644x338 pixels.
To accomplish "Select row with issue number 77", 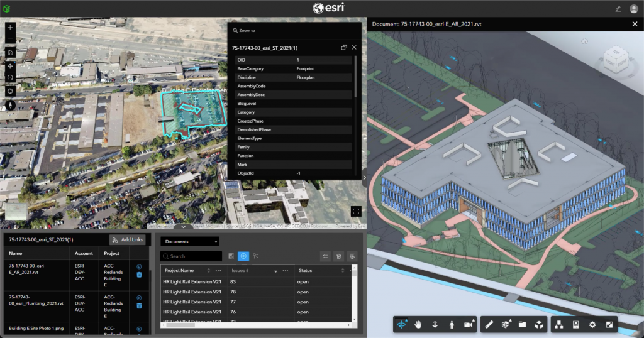I will 256,302.
